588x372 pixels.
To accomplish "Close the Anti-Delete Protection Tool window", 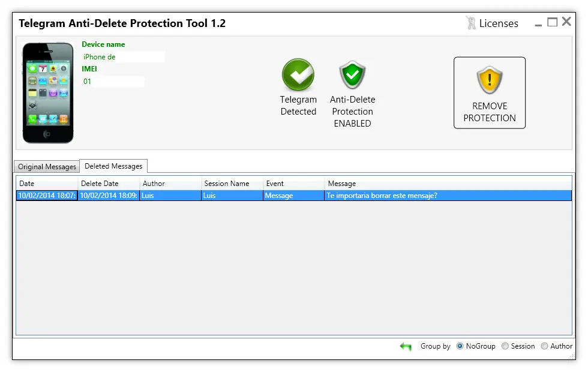I will 566,22.
